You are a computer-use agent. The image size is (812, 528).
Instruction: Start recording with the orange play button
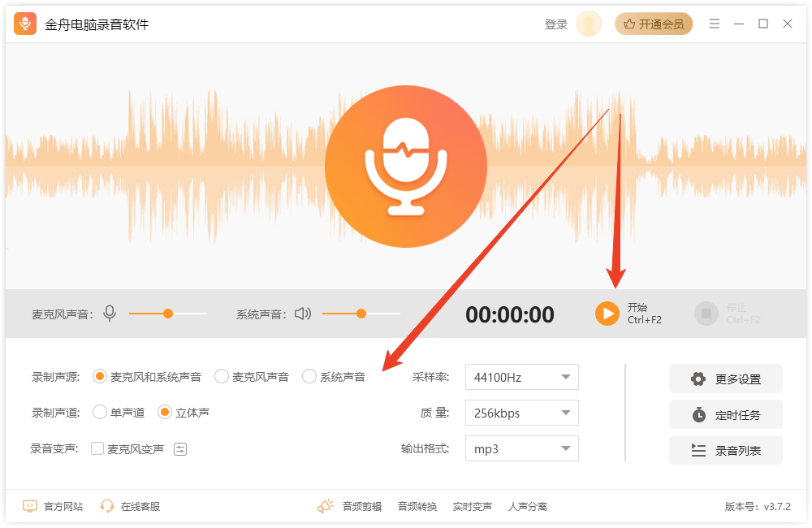point(607,314)
